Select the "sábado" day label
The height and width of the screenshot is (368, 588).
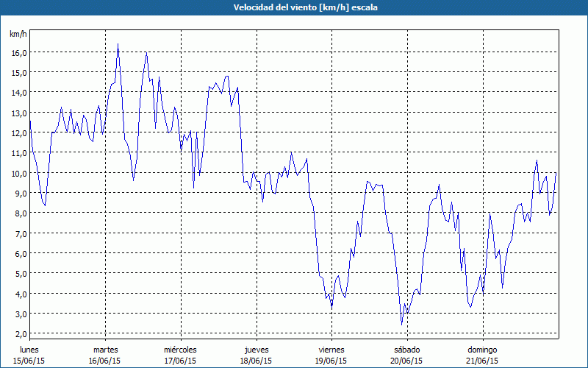[x=406, y=350]
